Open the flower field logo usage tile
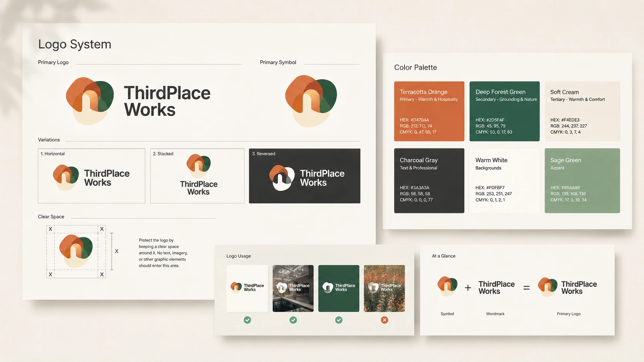The image size is (644, 362). (x=384, y=288)
